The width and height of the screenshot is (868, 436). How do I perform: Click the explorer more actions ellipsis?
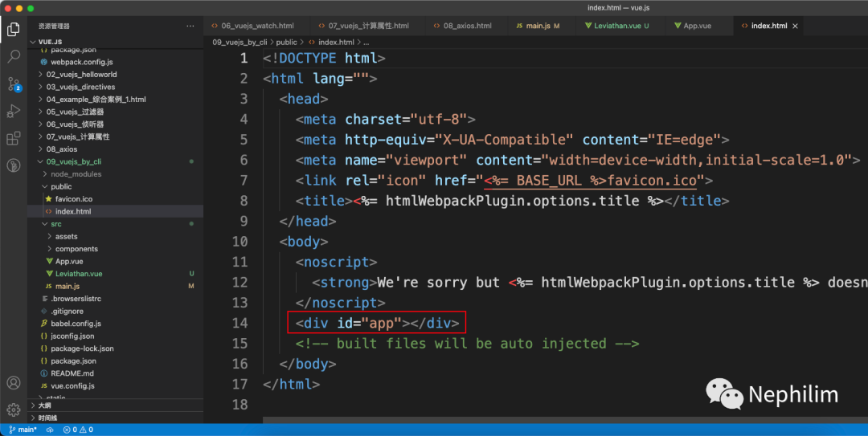[190, 26]
